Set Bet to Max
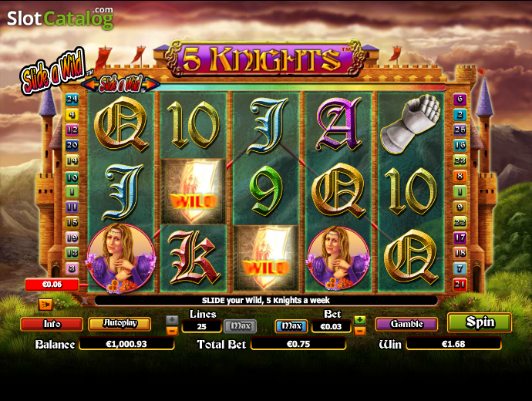 pos(291,326)
